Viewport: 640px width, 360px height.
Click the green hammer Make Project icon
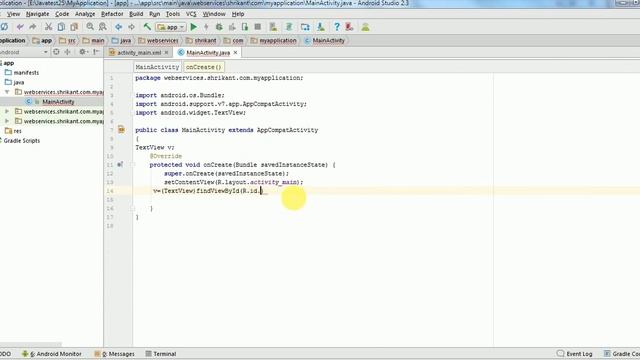pyautogui.click(x=147, y=27)
